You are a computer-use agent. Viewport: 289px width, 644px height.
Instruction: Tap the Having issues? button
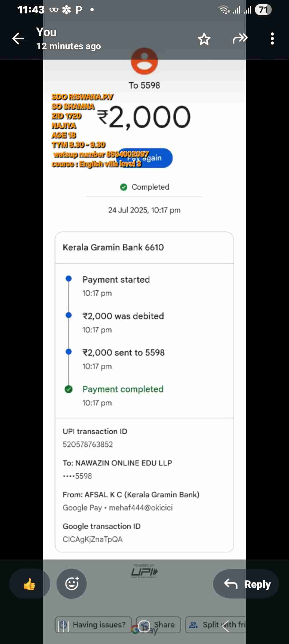pyautogui.click(x=94, y=625)
